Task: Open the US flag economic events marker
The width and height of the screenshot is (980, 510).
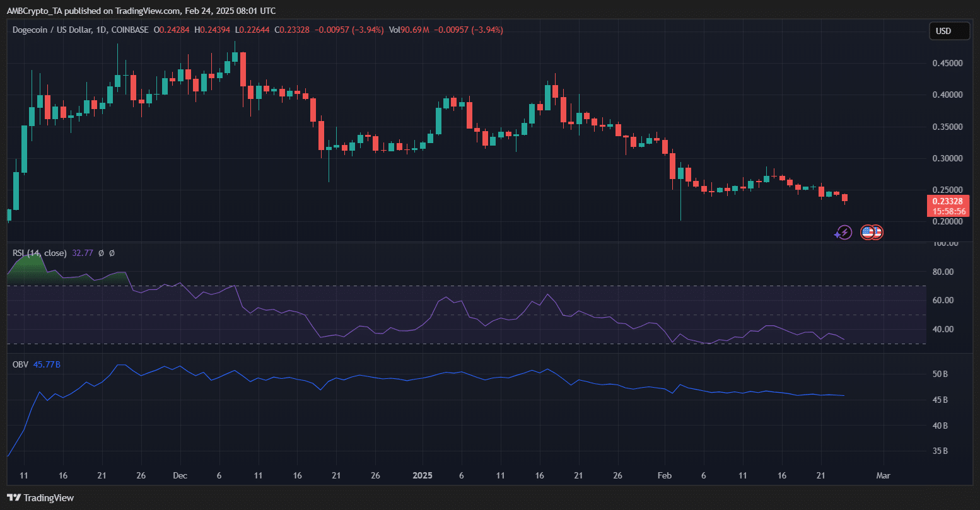Action: [866, 233]
